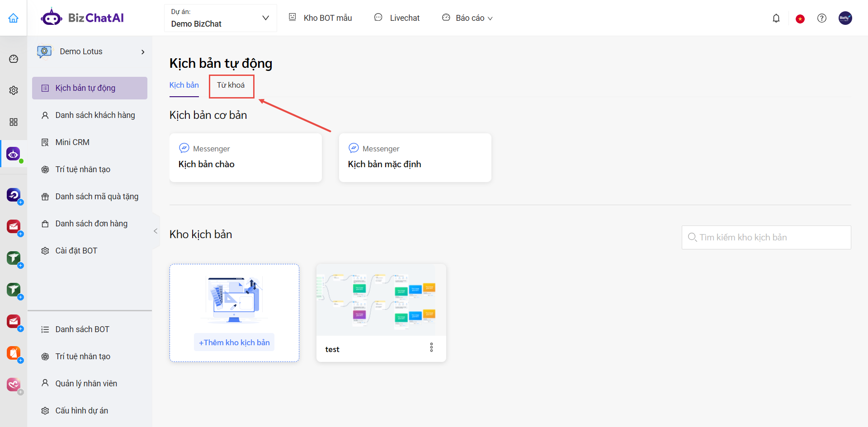Collapse the sidebar with the arrow handle
The height and width of the screenshot is (427, 868).
click(x=156, y=231)
